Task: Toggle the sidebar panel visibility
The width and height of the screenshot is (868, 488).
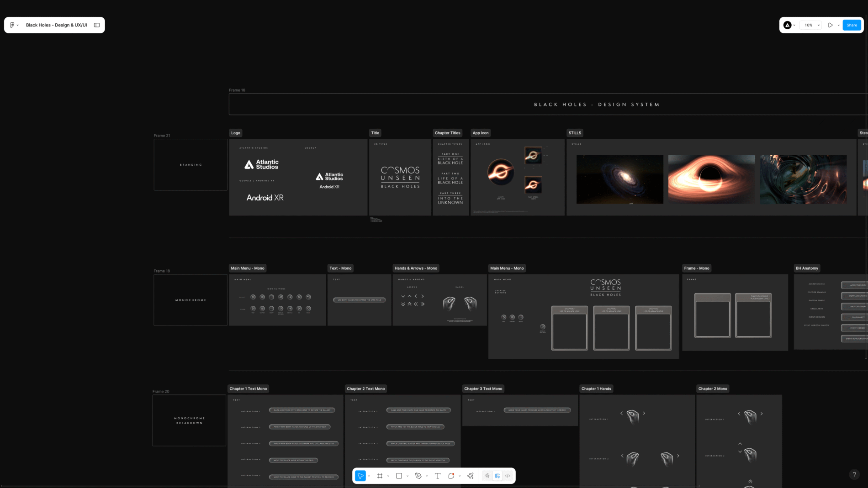Action: [x=97, y=25]
